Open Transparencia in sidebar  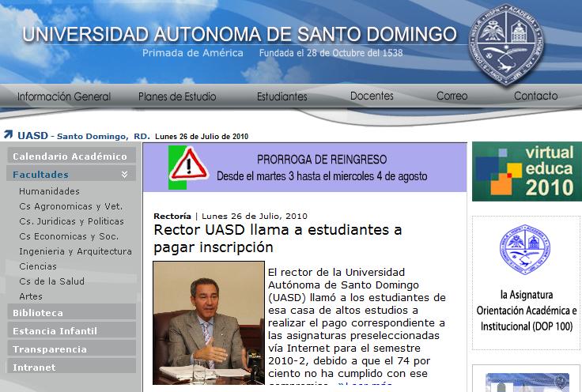click(72, 349)
